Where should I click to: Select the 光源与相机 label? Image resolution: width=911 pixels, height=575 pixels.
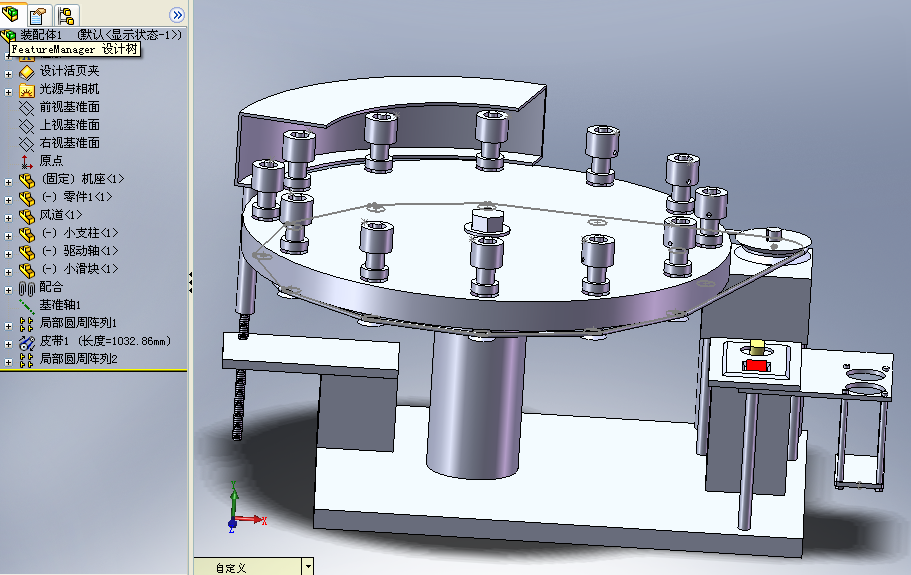point(69,89)
